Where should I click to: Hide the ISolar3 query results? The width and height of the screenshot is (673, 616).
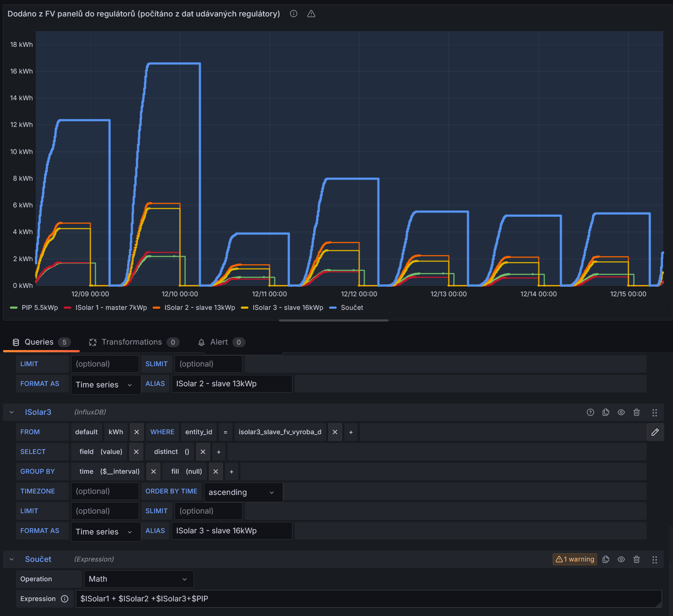(621, 412)
